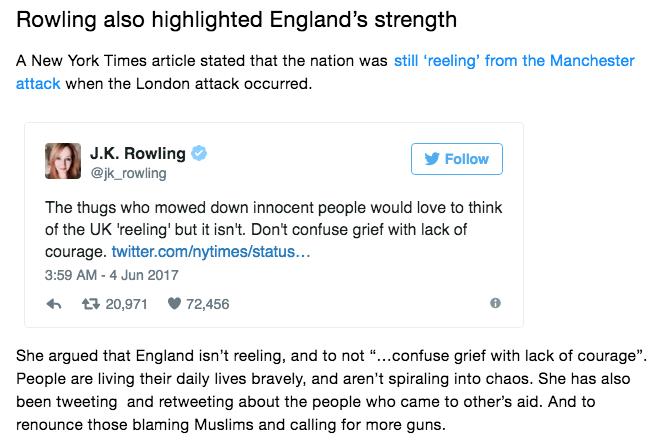
Task: Click the J.K. Rowling display name
Action: tap(138, 153)
